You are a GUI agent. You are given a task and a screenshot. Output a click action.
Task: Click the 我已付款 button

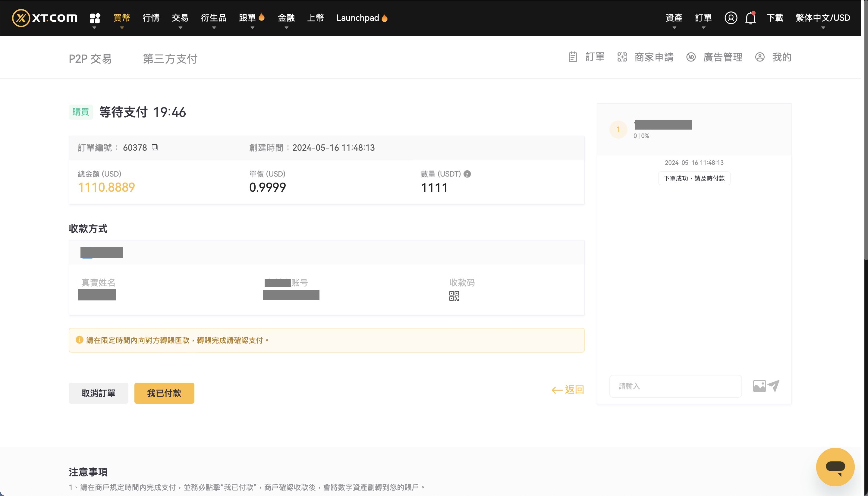(x=164, y=393)
